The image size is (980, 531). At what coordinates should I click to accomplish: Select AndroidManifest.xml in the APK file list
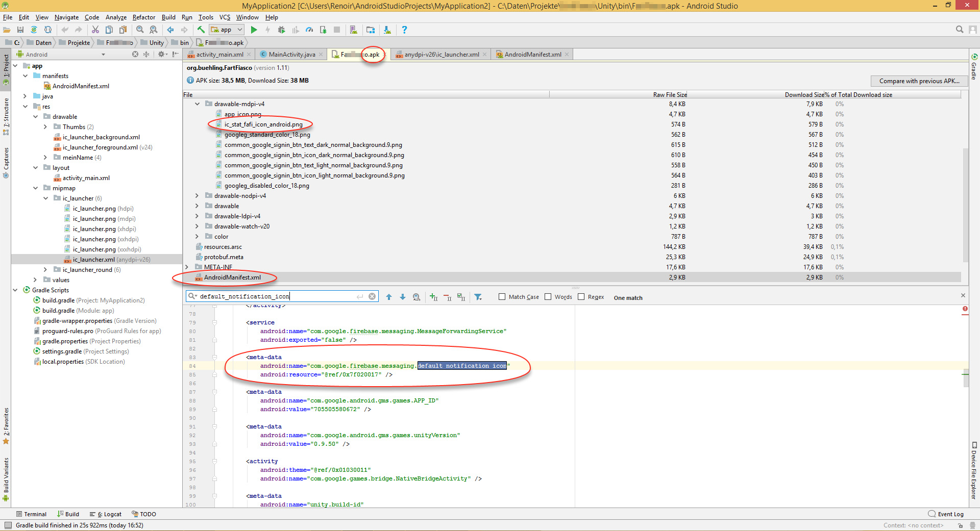(232, 277)
